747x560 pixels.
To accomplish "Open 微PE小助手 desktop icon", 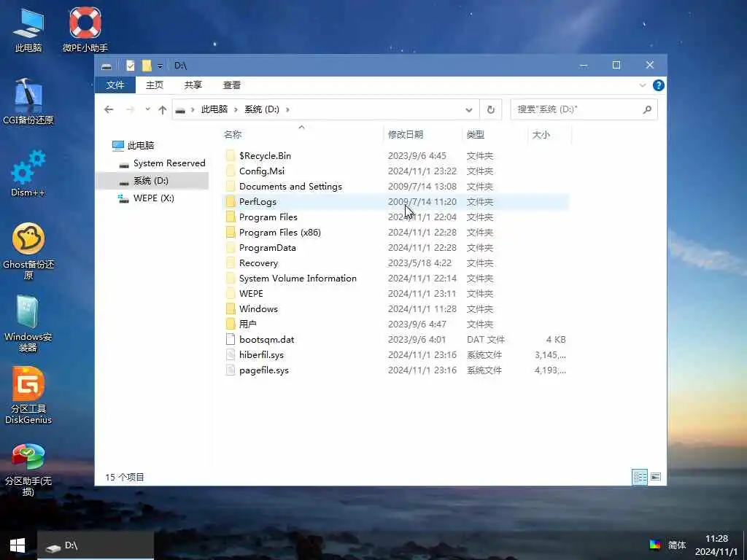I will (85, 30).
